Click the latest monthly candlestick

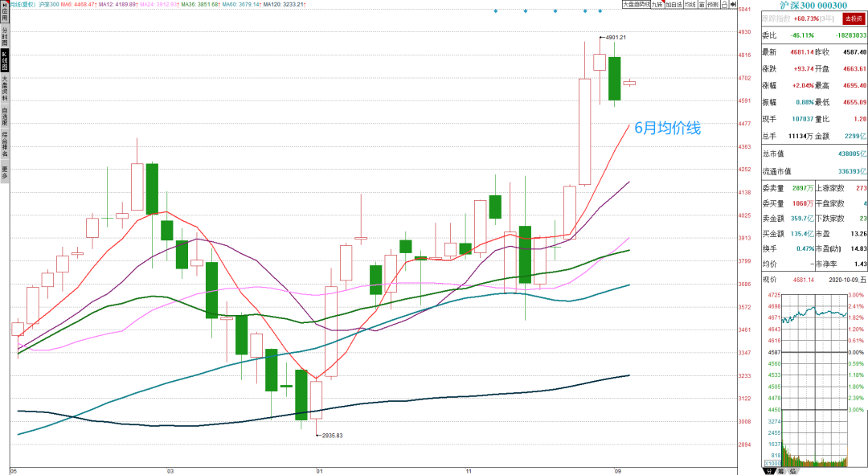(629, 83)
